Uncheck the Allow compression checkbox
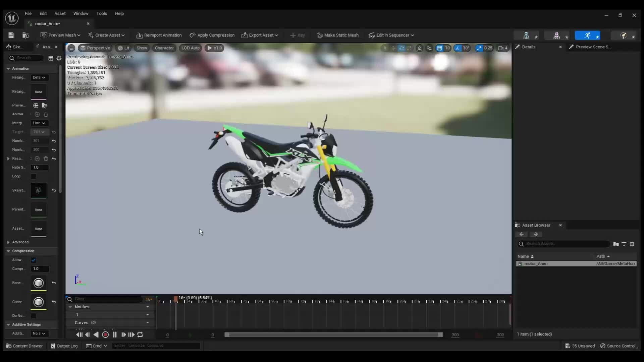 pos(33,260)
